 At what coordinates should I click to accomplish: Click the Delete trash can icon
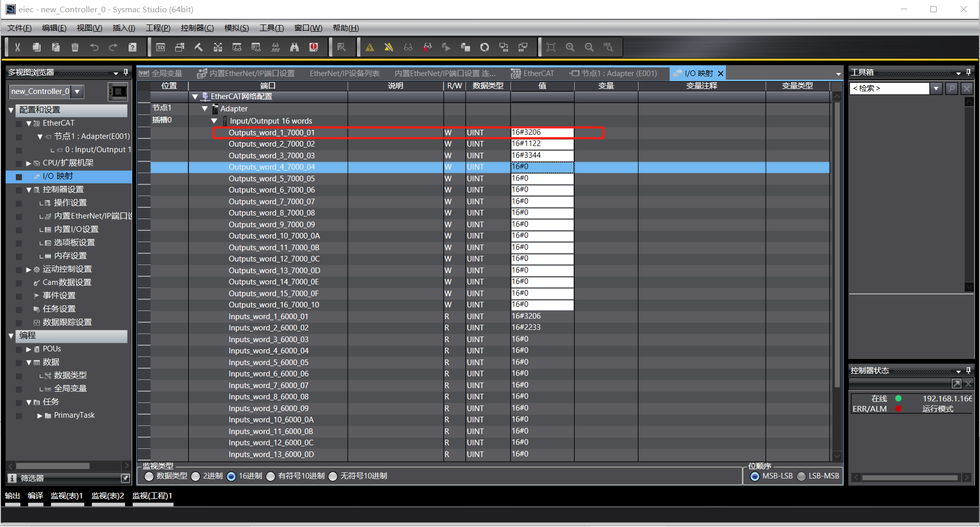pos(75,47)
